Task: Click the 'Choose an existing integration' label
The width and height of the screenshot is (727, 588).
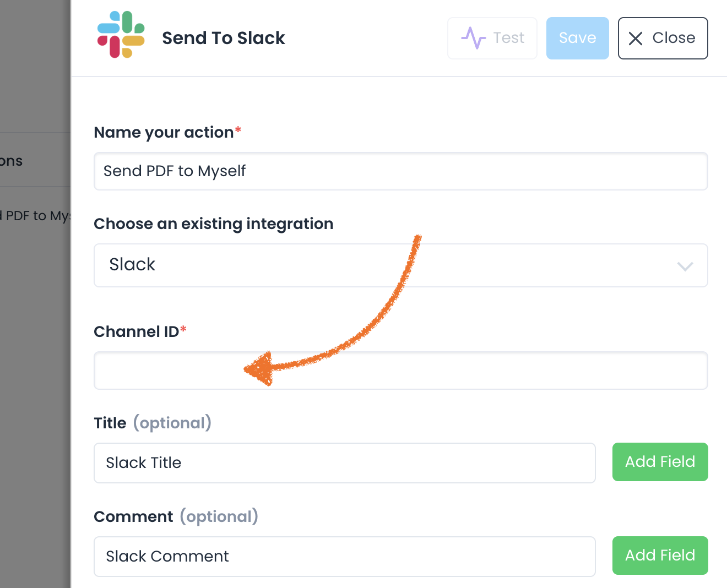Action: [213, 224]
